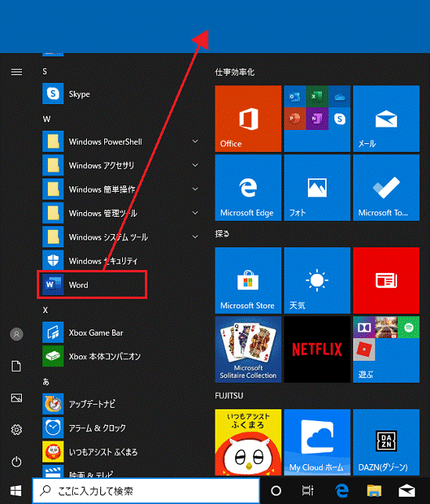Click the power icon in the sidebar
Viewport: 430px width, 504px height.
pos(16,462)
